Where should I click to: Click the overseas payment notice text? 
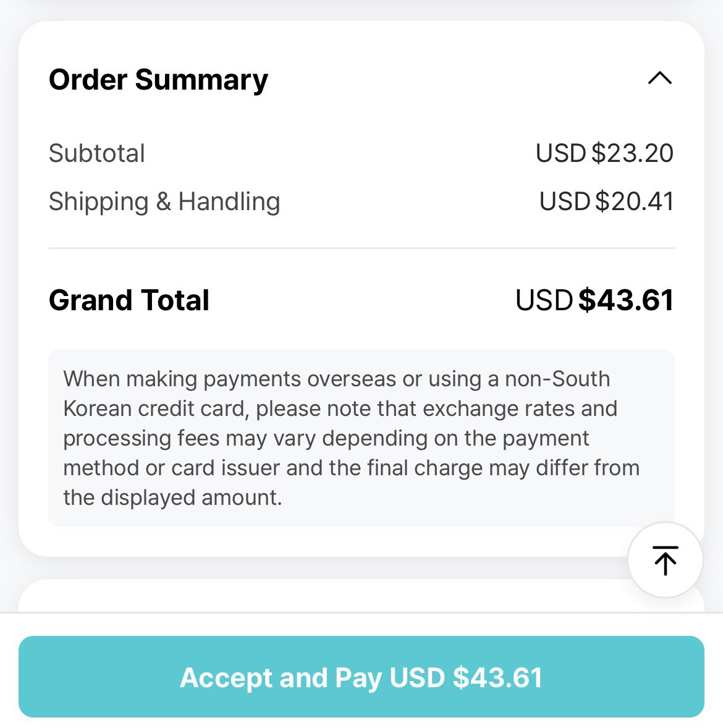coord(361,438)
